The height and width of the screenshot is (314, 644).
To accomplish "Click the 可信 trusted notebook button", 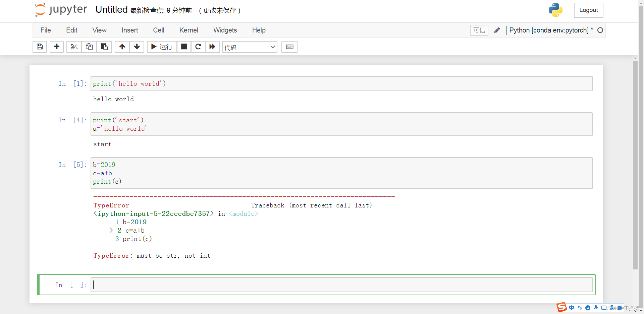I will click(479, 30).
